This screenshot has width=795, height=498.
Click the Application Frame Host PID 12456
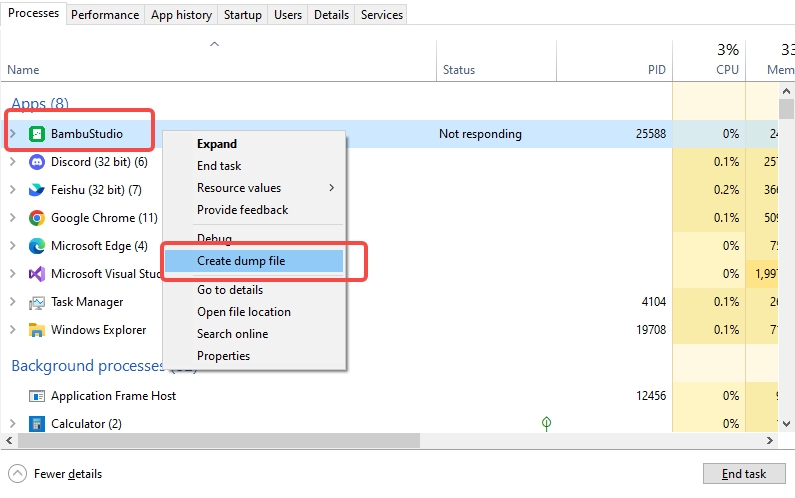[x=651, y=396]
